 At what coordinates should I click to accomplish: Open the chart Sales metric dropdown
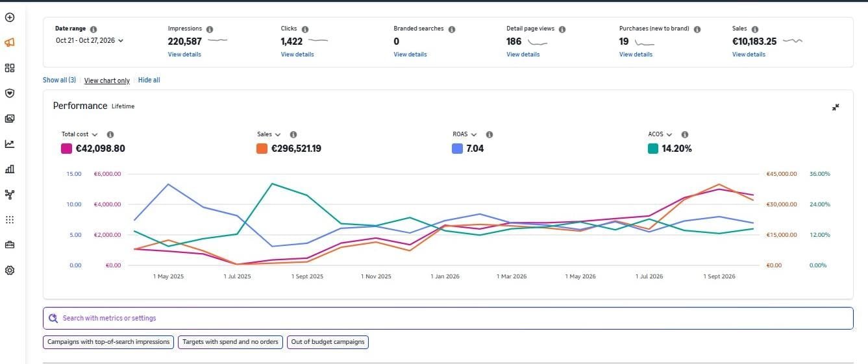[x=269, y=134]
